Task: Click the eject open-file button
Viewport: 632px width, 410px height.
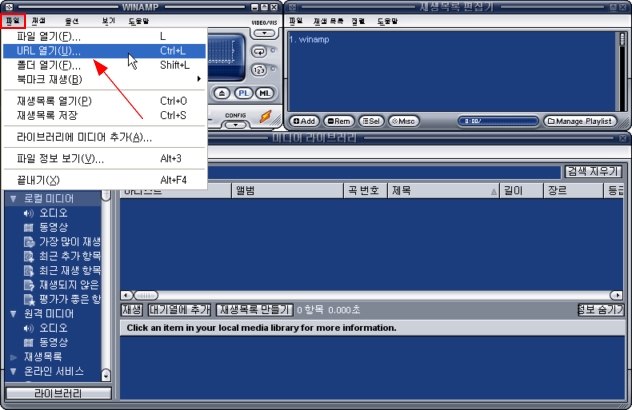Action: click(x=222, y=94)
